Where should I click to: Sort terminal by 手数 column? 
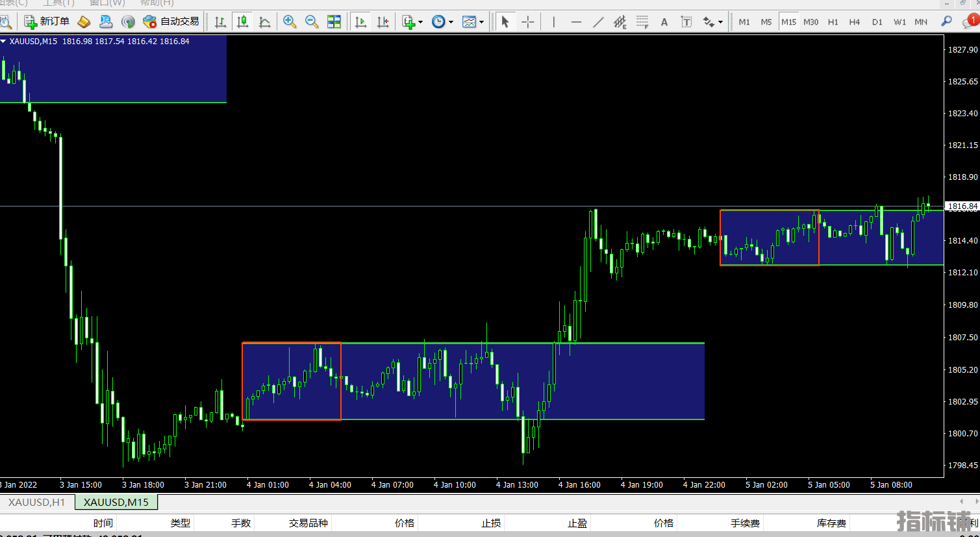coord(241,523)
